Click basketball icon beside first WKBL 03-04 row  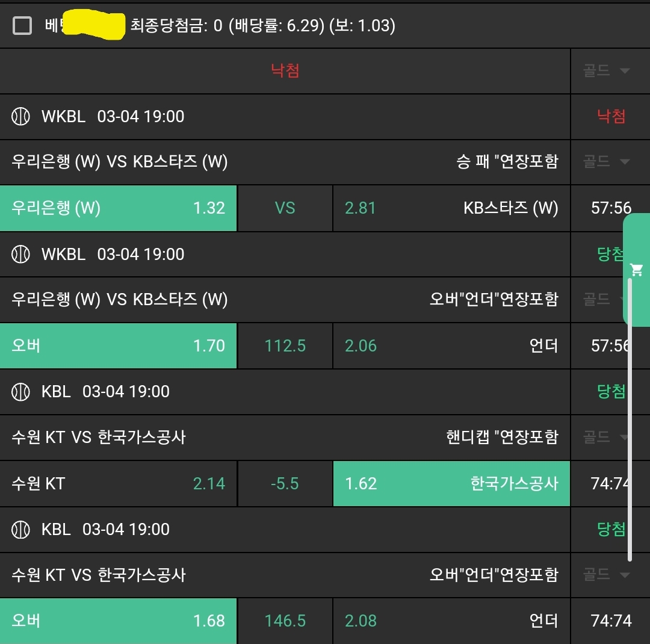pyautogui.click(x=21, y=116)
